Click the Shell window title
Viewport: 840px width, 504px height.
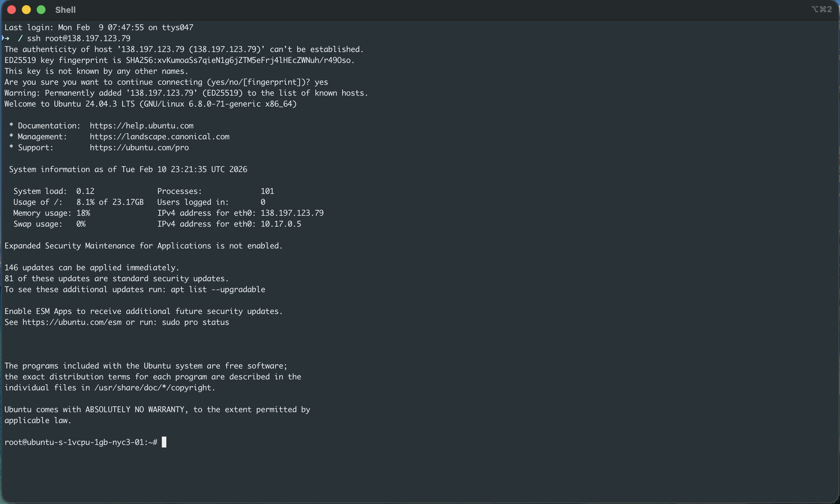pyautogui.click(x=65, y=10)
